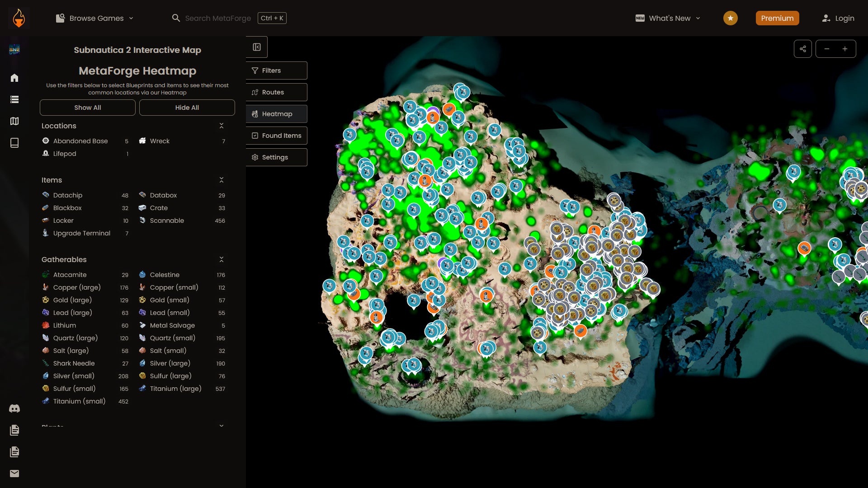Click the Search MetaForge field

click(x=218, y=18)
